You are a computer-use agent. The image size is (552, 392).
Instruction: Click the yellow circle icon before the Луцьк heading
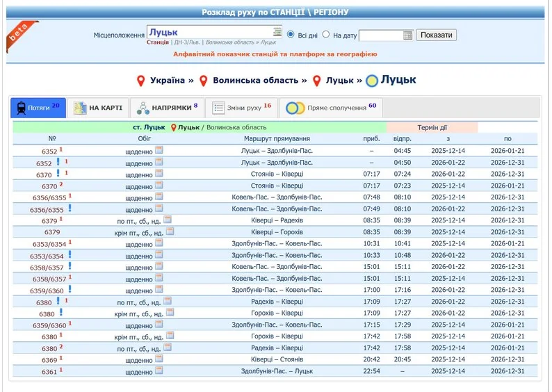[372, 81]
